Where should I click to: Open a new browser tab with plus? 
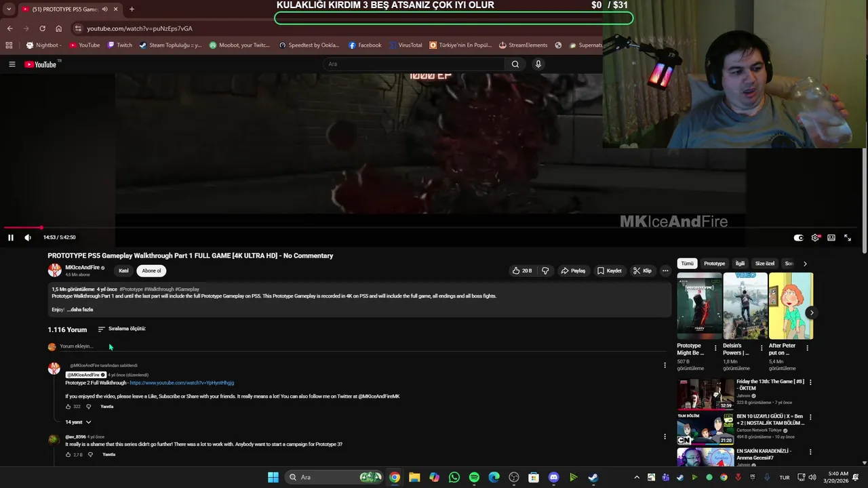[132, 9]
